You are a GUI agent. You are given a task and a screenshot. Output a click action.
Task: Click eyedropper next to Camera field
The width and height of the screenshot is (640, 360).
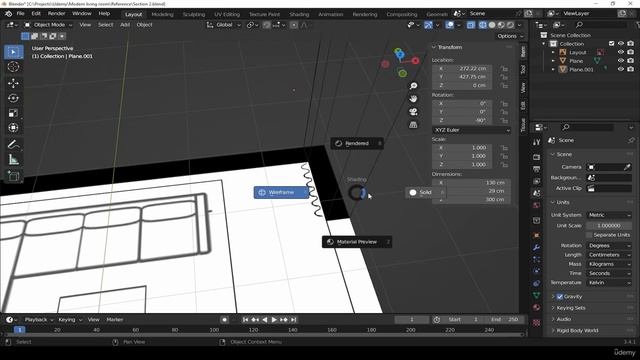pos(627,167)
